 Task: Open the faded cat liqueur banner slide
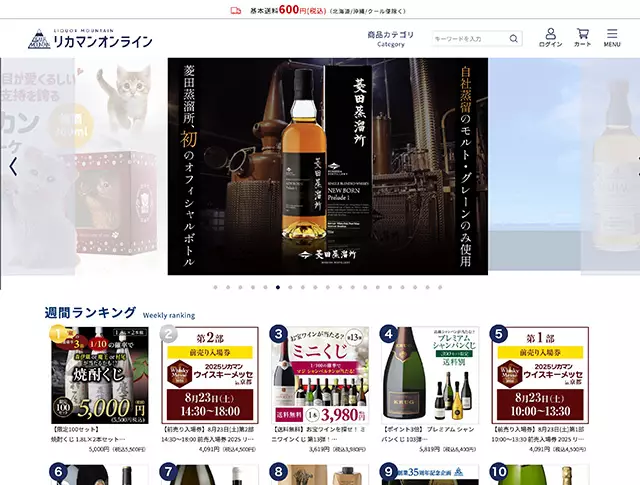pyautogui.click(x=84, y=166)
